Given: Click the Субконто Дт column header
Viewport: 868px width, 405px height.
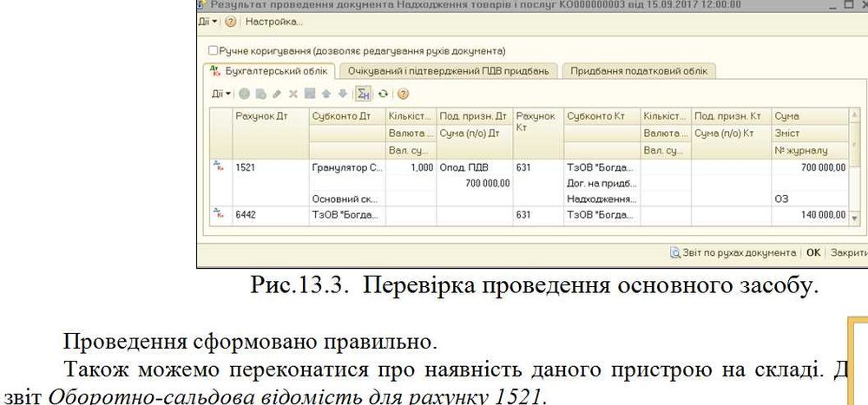Looking at the screenshot, I should pyautogui.click(x=347, y=116).
